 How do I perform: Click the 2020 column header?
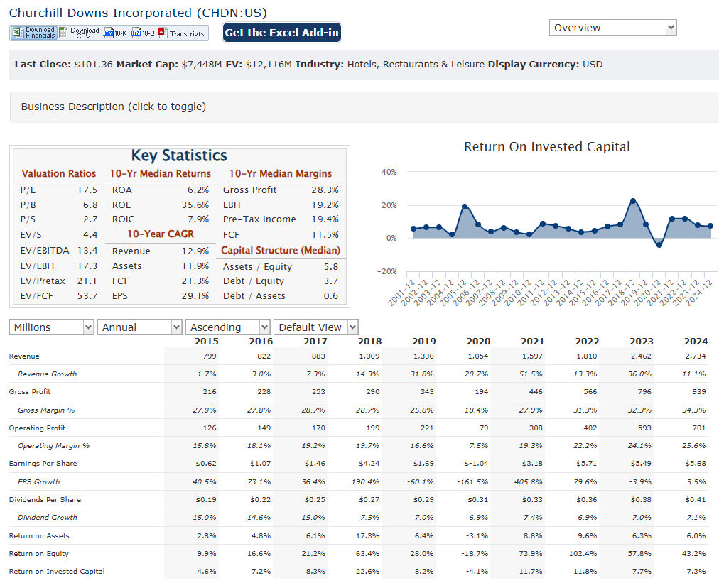pos(478,342)
